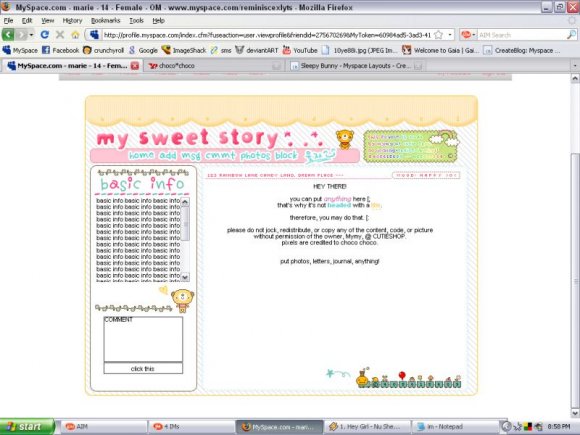Open the Bookmarks menu
580x435 pixels.
[105, 20]
